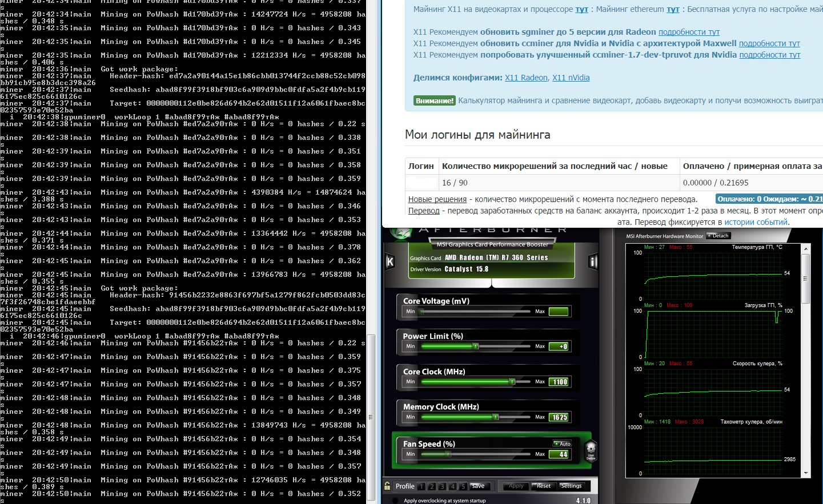Open the X11 Radeon configs link

point(526,78)
